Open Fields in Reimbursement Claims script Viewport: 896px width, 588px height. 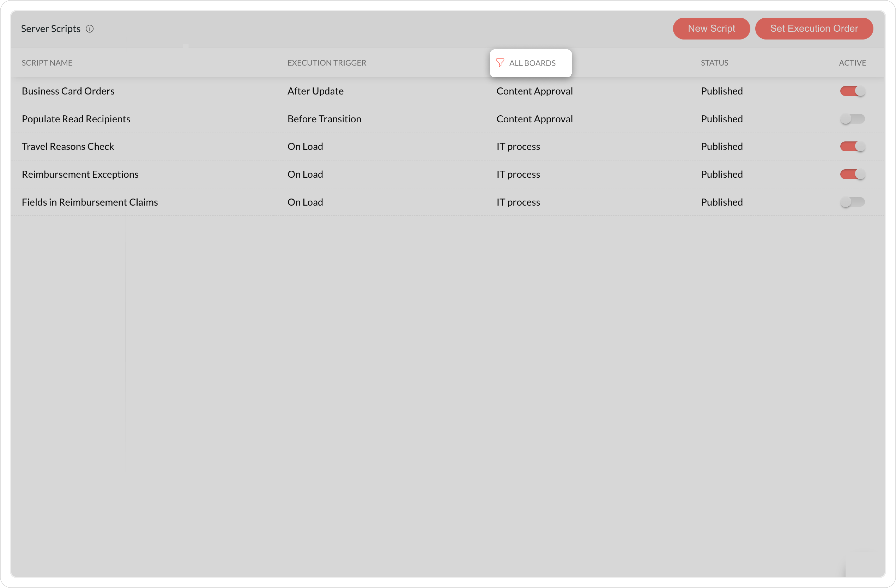(90, 202)
